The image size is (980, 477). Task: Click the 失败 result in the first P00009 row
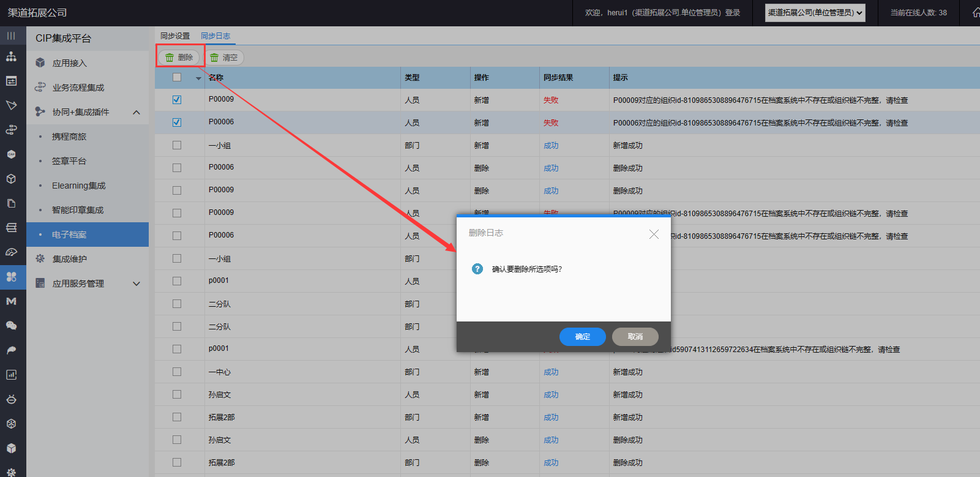(x=551, y=100)
